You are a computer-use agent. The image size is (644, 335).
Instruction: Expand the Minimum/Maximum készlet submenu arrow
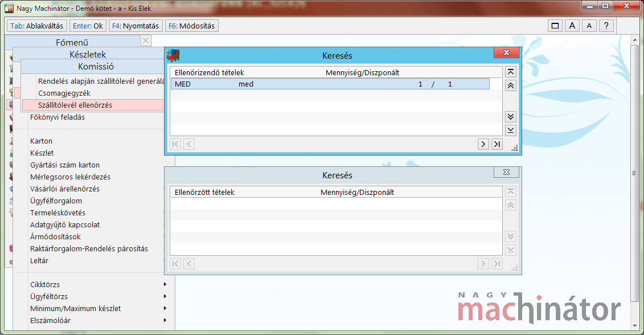(x=165, y=308)
